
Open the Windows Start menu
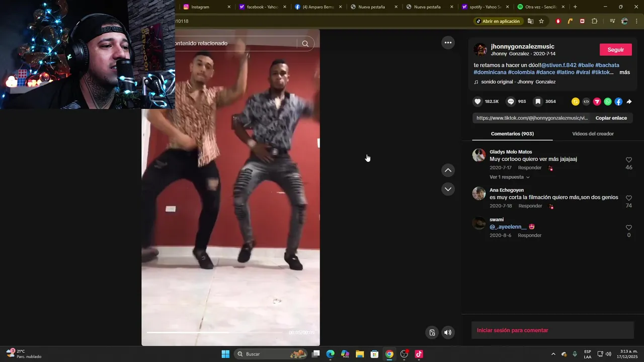tap(225, 354)
